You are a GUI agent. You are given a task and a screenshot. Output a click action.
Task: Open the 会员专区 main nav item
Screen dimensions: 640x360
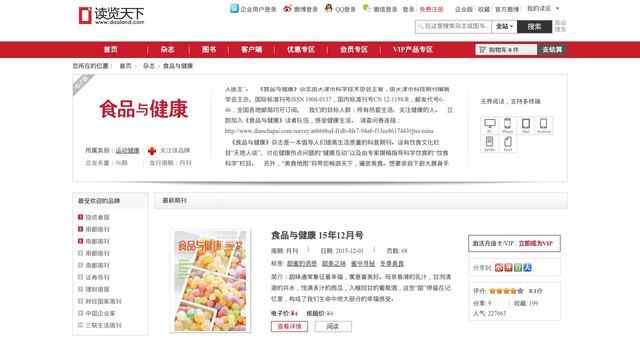354,50
